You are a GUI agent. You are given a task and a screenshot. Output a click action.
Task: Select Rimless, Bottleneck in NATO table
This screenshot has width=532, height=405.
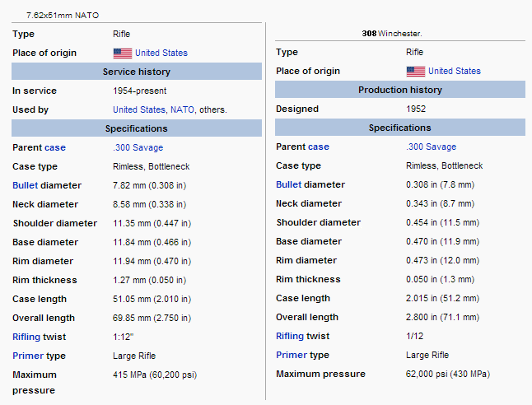[x=152, y=166]
